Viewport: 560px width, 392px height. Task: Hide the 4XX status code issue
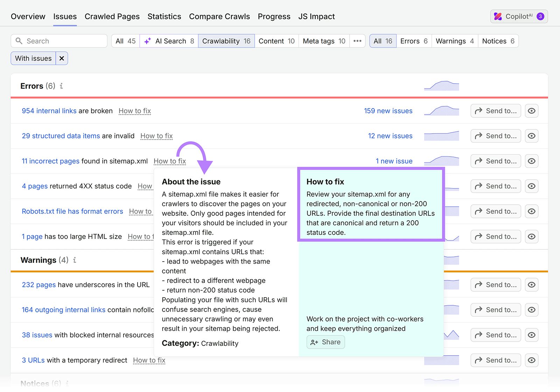coord(531,186)
